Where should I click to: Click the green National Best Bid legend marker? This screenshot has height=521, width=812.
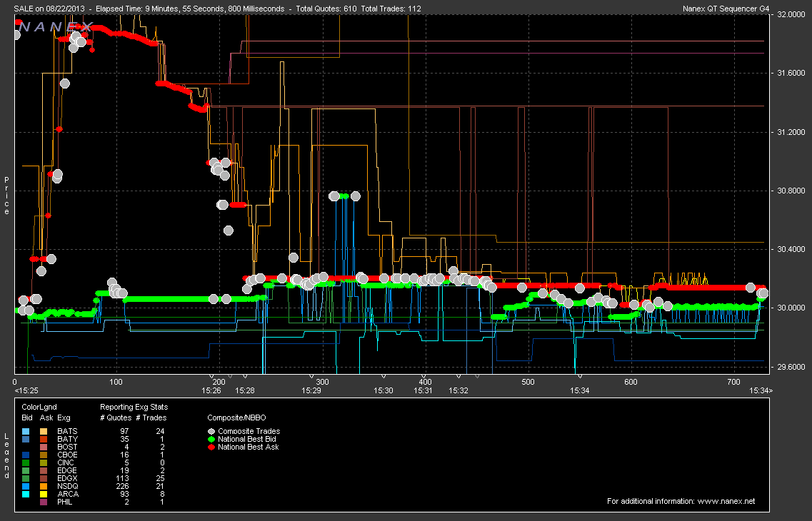click(211, 439)
